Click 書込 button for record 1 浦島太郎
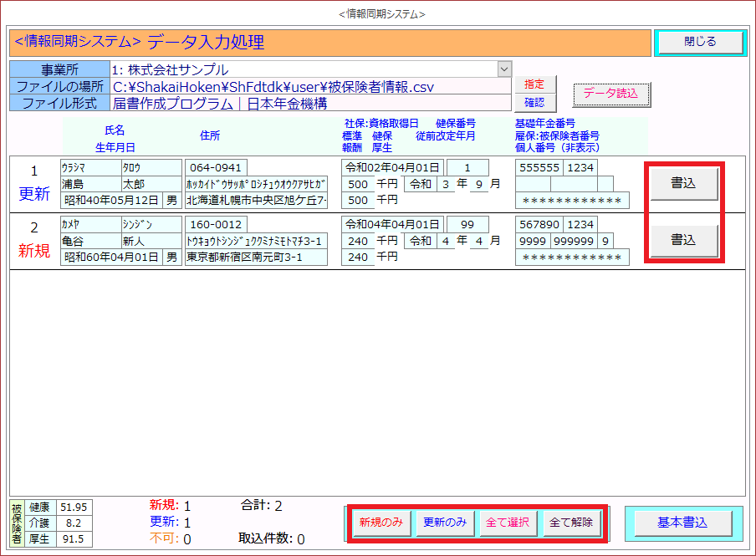 pyautogui.click(x=683, y=183)
